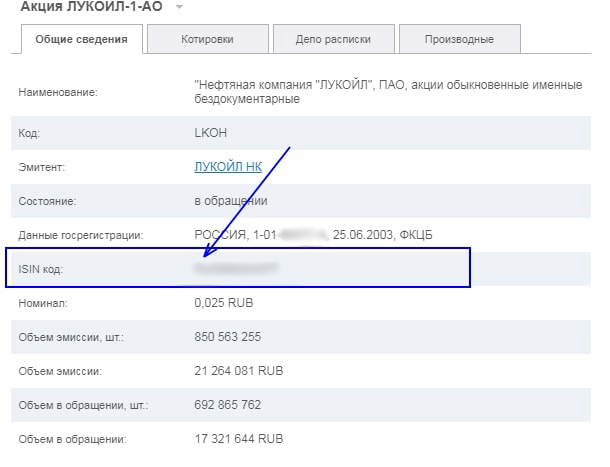Screen dimensions: 610x467
Task: Click the full company name text in Наименование row
Action: pyautogui.click(x=388, y=91)
